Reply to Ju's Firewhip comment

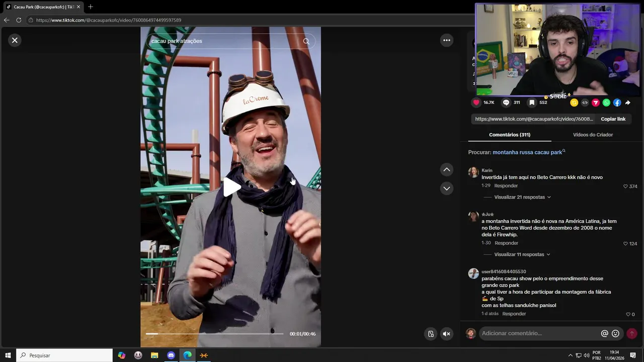(506, 243)
